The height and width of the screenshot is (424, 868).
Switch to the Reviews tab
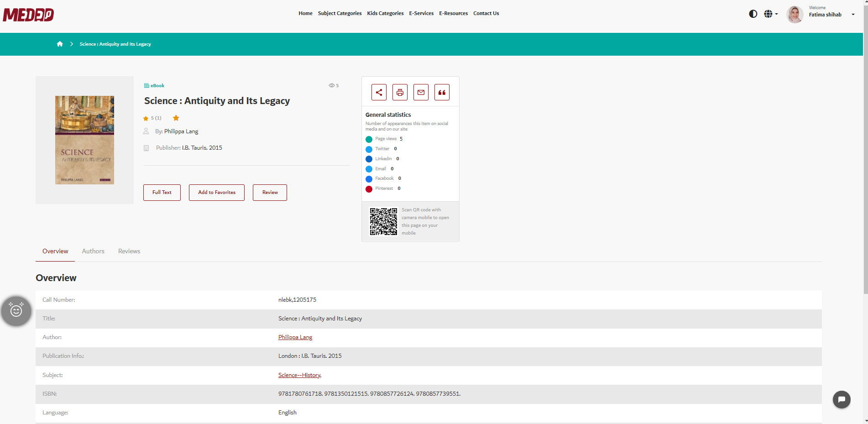(129, 251)
